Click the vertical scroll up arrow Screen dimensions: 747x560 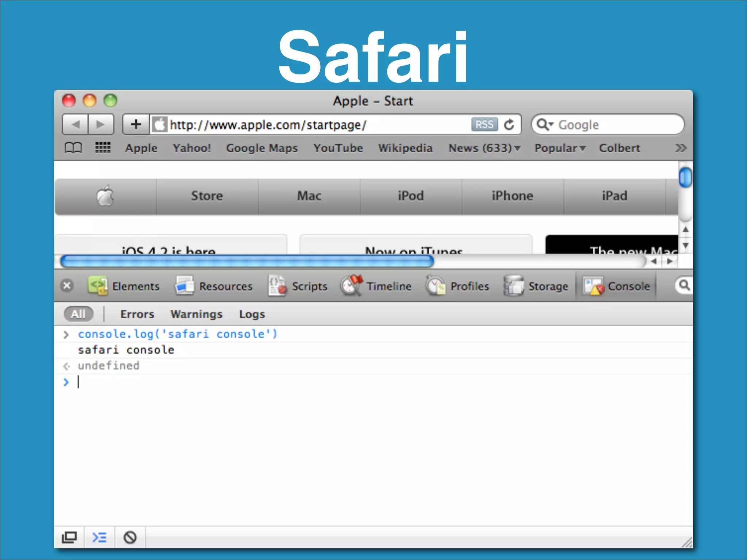pos(686,229)
